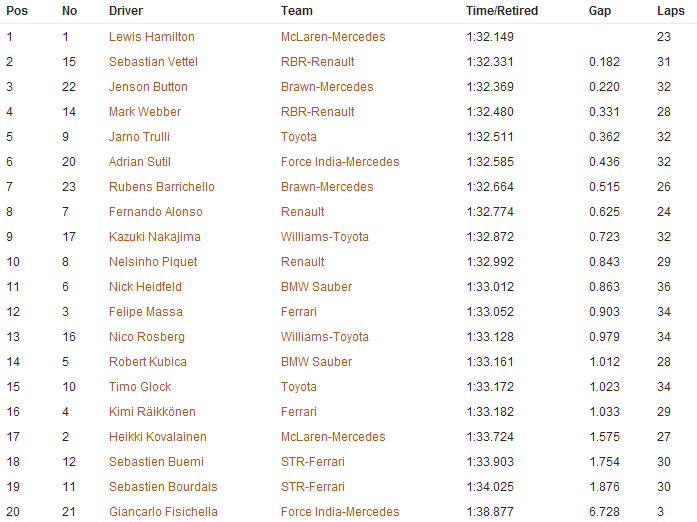Open Sebastian Vettel driver link
The width and height of the screenshot is (697, 522).
(153, 62)
